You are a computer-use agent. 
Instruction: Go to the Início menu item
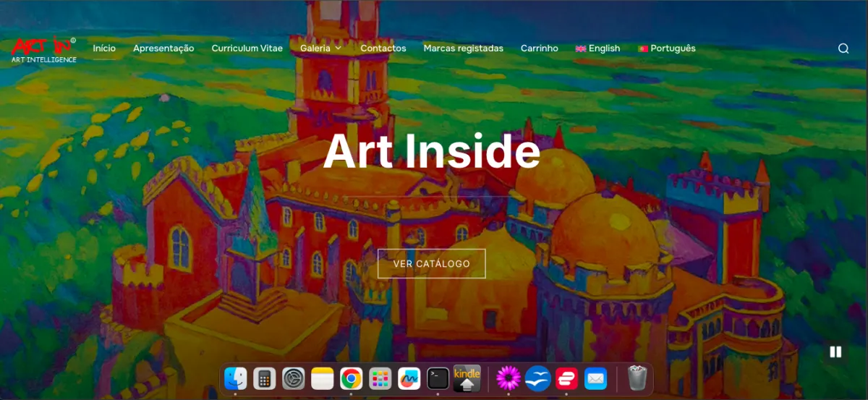(x=104, y=48)
